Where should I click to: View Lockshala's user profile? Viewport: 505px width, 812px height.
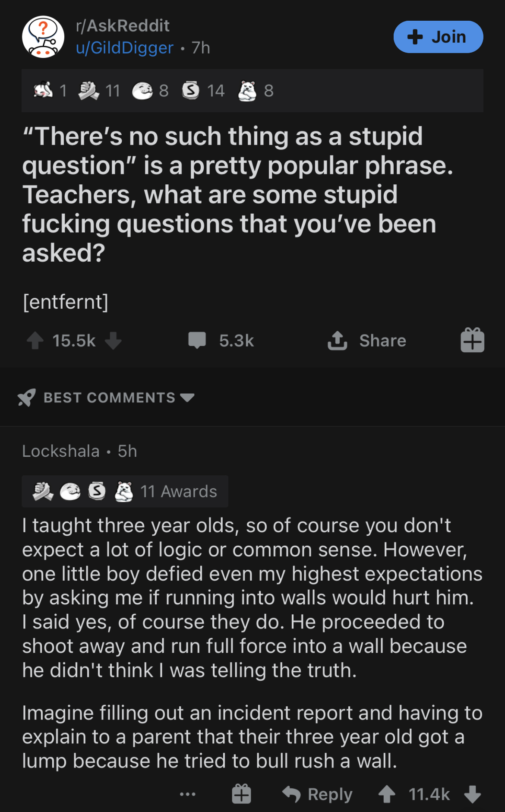(61, 451)
